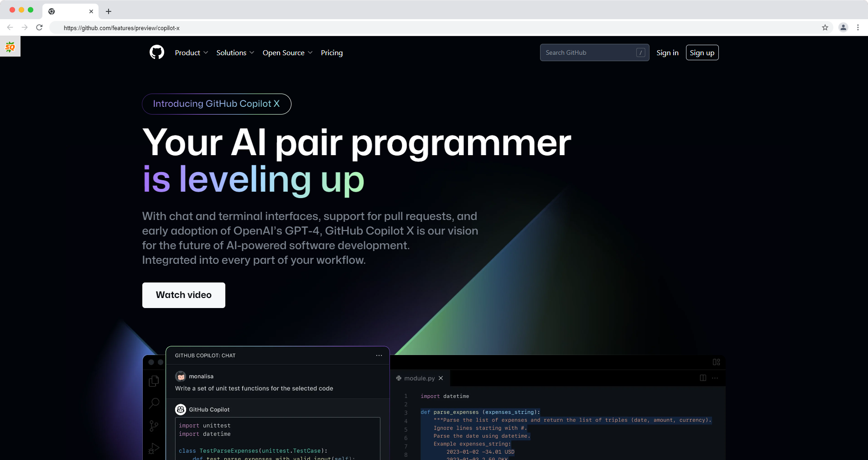Click the customize layout icon in the editor

click(x=716, y=361)
